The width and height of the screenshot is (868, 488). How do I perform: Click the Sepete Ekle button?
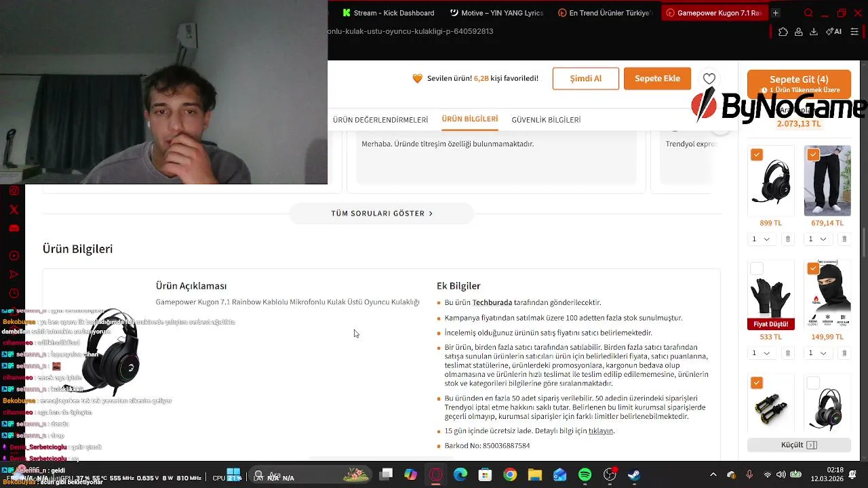point(657,79)
